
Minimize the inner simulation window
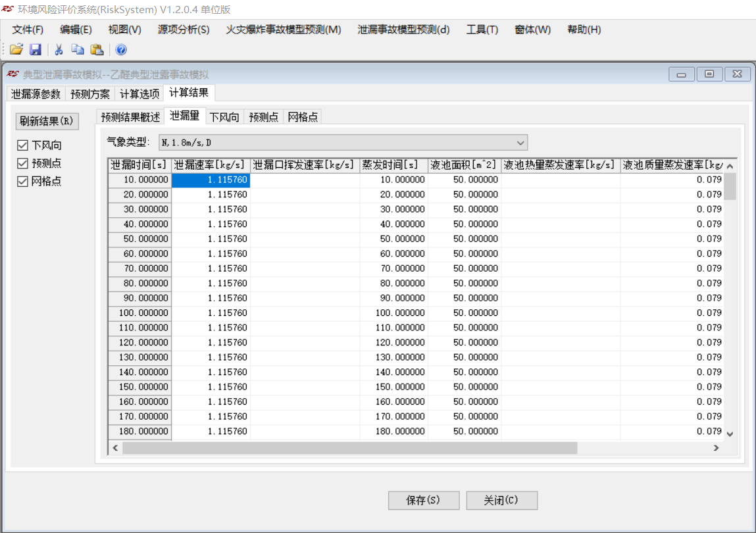pos(681,74)
